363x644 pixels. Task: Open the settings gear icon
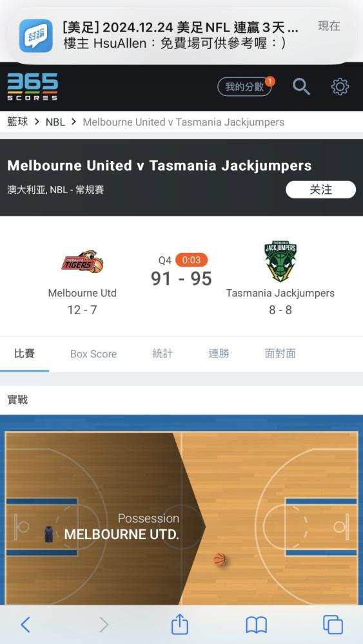340,87
